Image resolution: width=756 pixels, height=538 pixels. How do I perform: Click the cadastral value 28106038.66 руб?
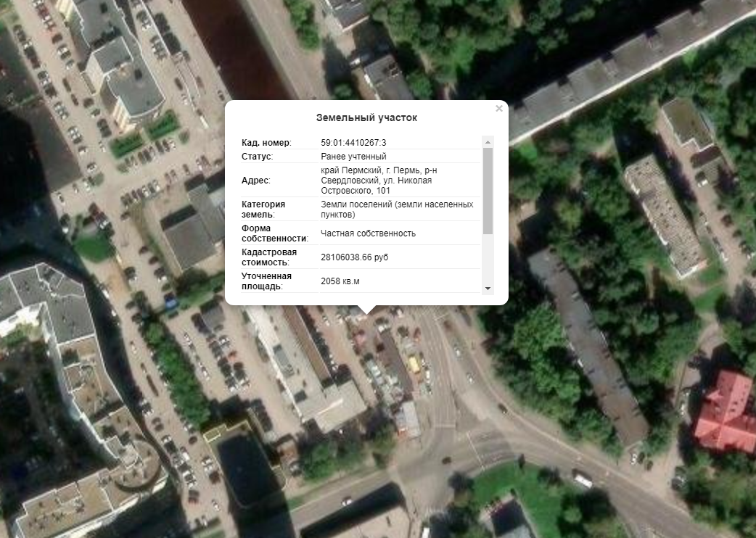[359, 257]
